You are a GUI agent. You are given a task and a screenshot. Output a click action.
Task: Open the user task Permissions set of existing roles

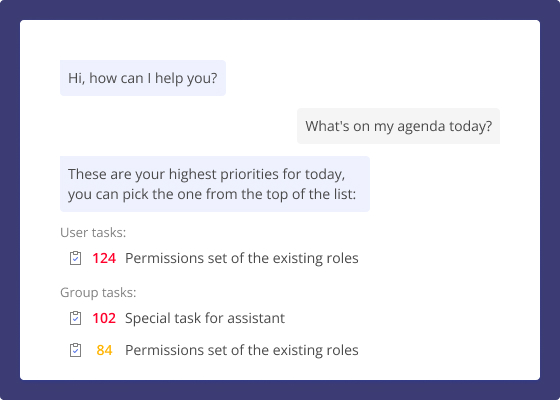pyautogui.click(x=241, y=258)
